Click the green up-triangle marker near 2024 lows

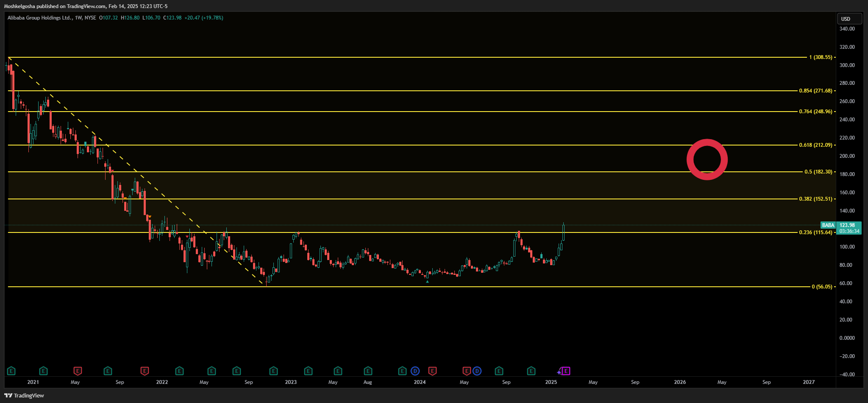tap(427, 281)
